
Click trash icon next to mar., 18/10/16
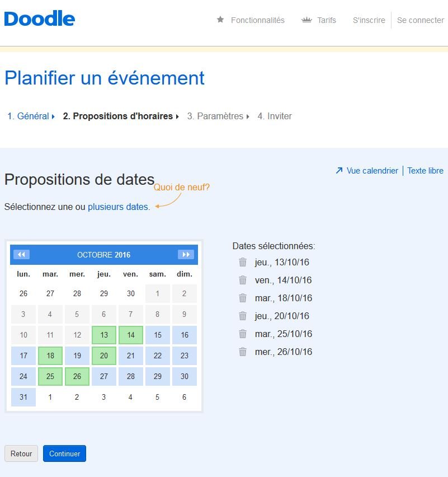[243, 298]
